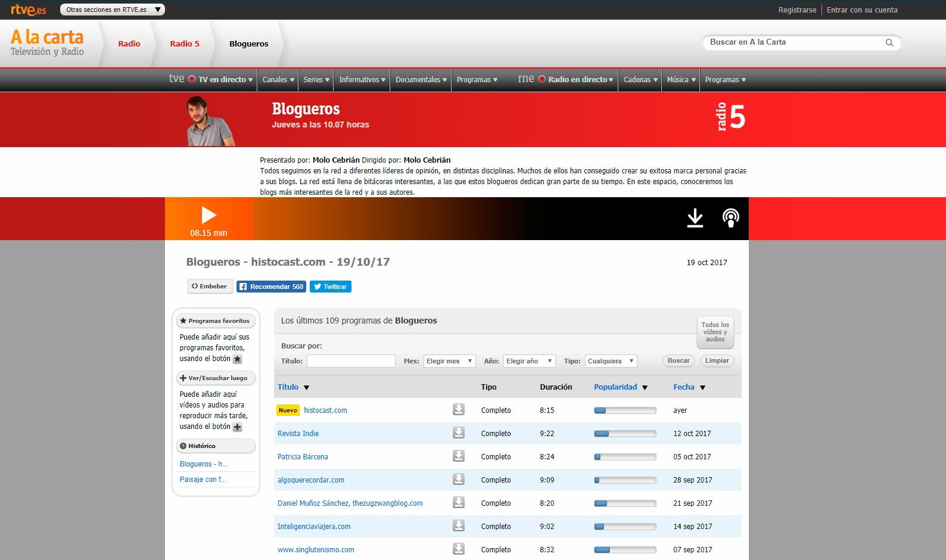Download the Patricia Bárcena episode
Image resolution: width=946 pixels, height=560 pixels.
(458, 456)
